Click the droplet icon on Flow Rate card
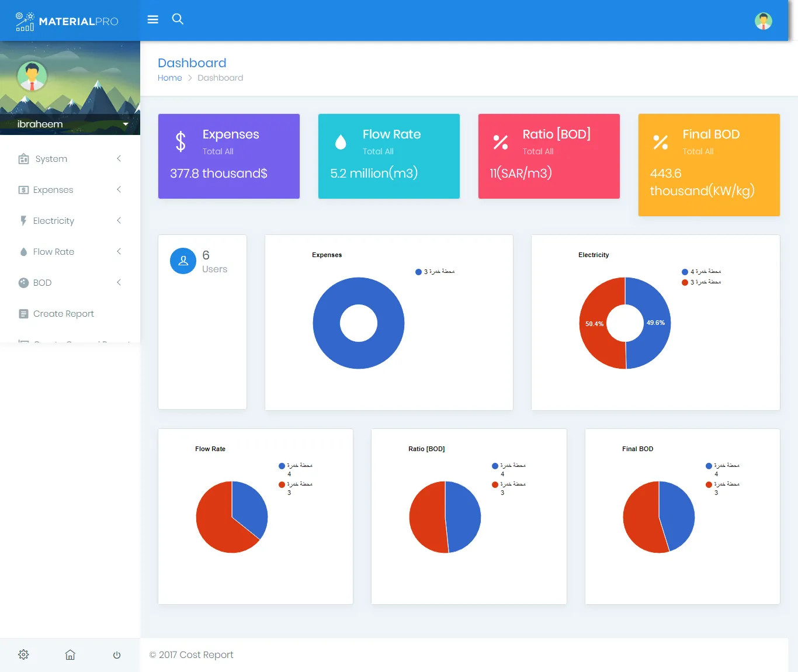 (341, 142)
